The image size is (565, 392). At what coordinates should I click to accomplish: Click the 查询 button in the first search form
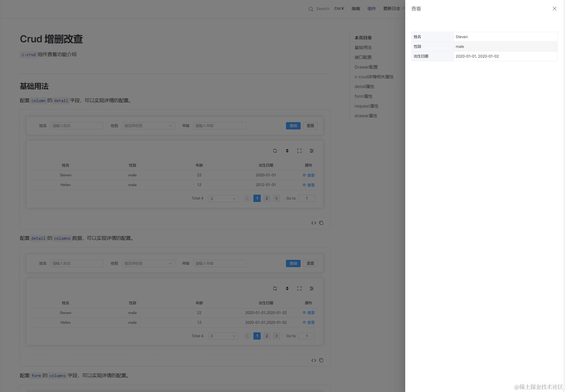pyautogui.click(x=293, y=126)
